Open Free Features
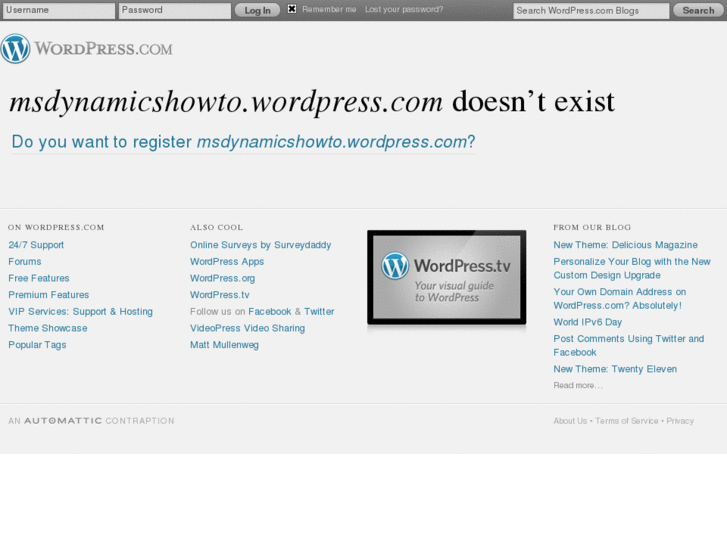 (39, 278)
